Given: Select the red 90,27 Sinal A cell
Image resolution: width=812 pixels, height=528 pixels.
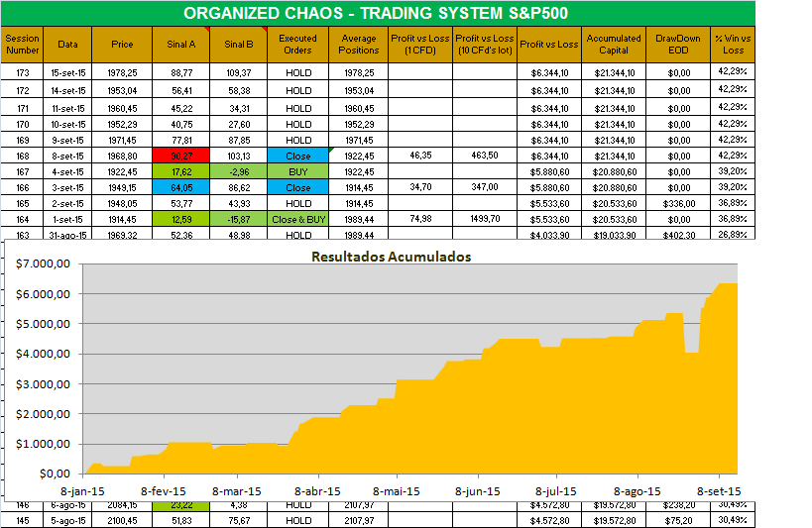Looking at the screenshot, I should point(181,156).
